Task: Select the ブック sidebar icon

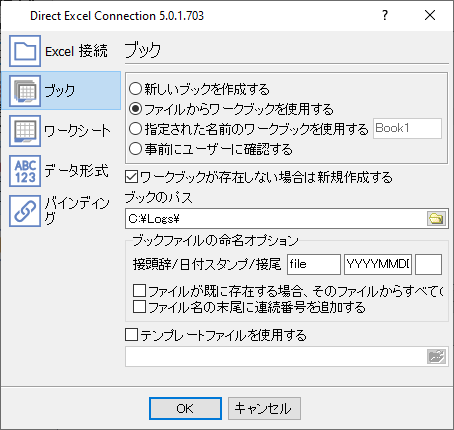Action: pos(25,91)
